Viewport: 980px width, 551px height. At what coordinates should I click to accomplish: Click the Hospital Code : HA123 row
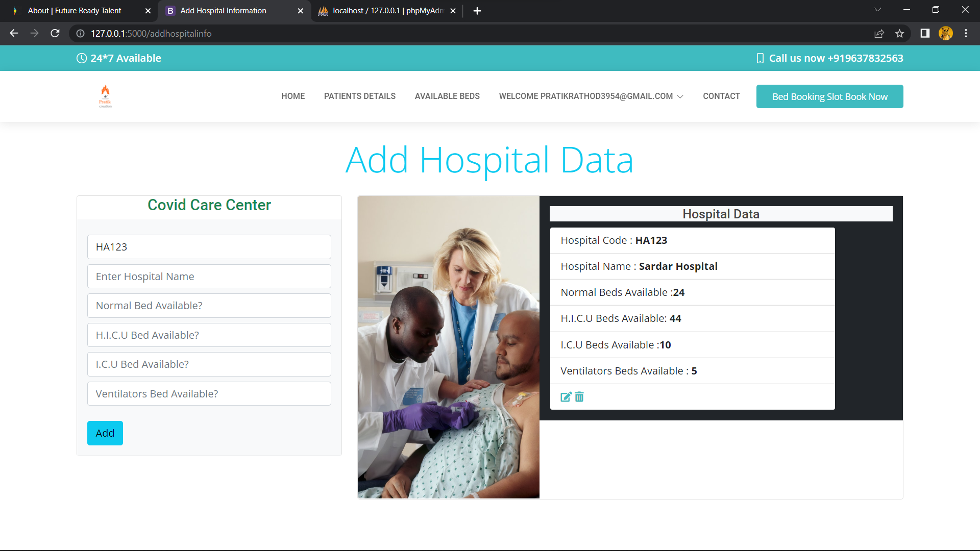pos(692,240)
